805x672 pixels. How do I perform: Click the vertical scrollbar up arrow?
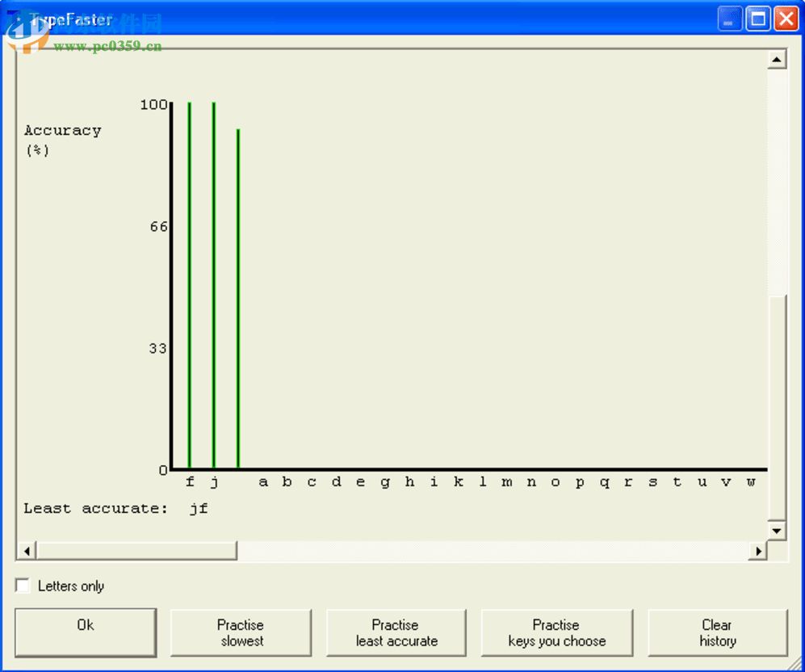click(777, 60)
